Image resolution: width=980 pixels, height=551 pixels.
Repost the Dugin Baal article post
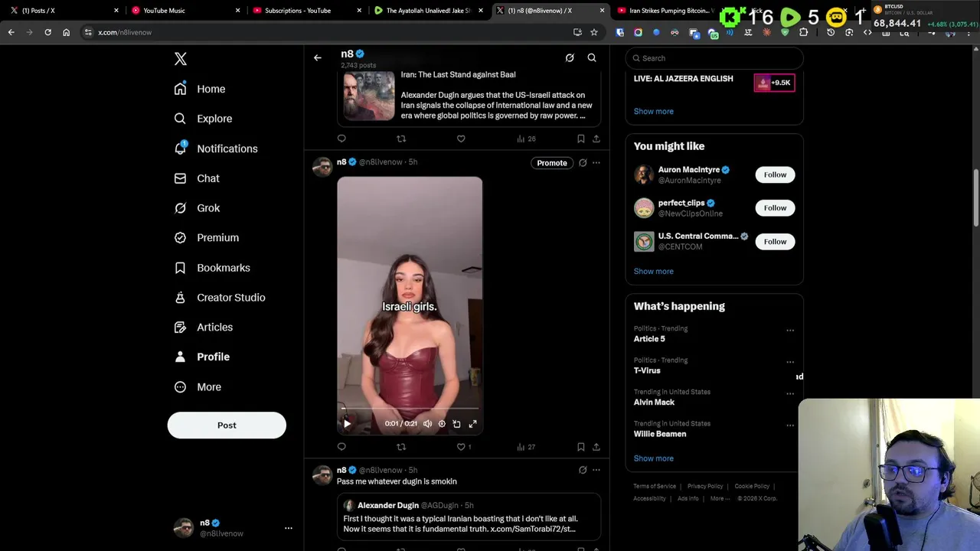[401, 139]
